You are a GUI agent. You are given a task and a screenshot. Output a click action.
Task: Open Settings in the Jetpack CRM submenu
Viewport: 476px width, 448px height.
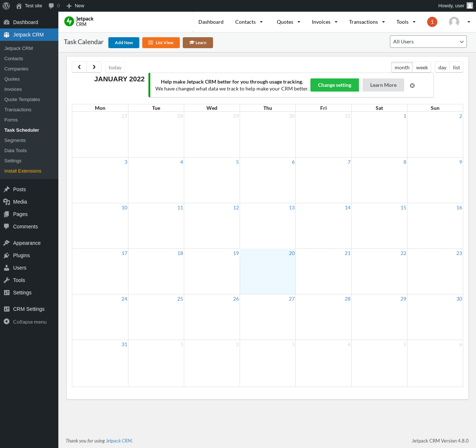tap(13, 161)
